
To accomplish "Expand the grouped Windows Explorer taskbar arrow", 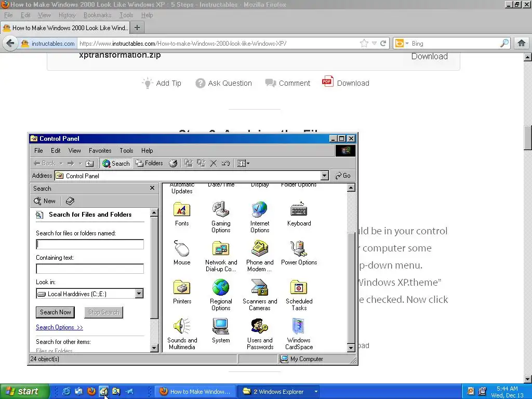I will pyautogui.click(x=316, y=392).
